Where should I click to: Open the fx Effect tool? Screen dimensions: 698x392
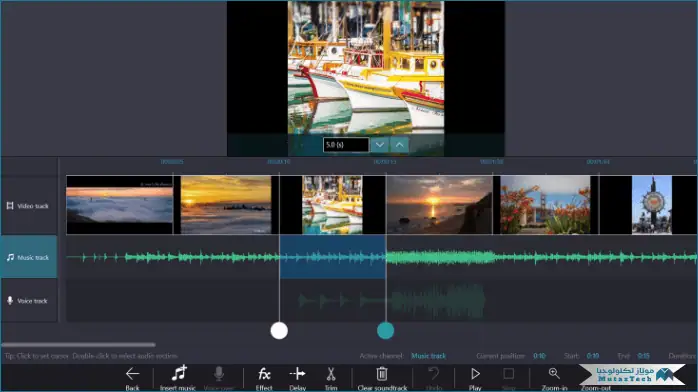pos(264,378)
